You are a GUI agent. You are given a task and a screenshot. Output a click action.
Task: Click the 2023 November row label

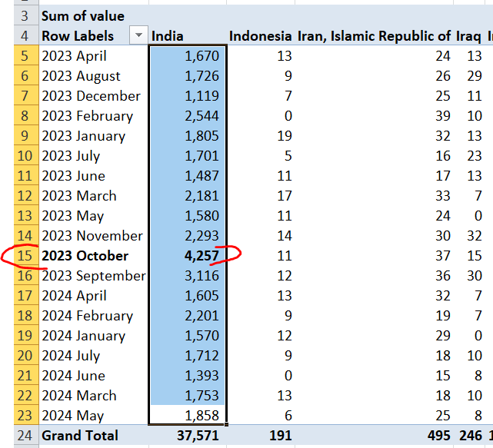(92, 236)
